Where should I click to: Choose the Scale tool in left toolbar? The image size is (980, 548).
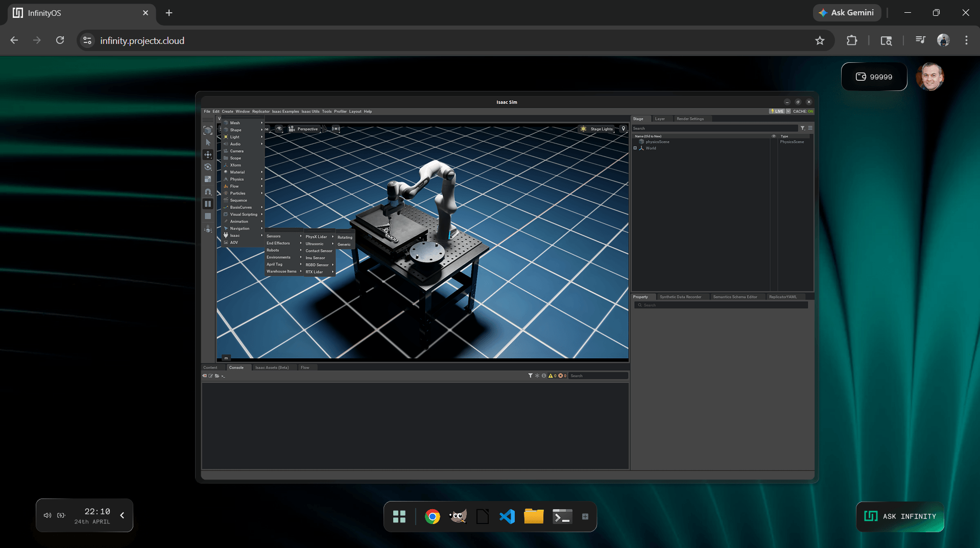tap(208, 179)
